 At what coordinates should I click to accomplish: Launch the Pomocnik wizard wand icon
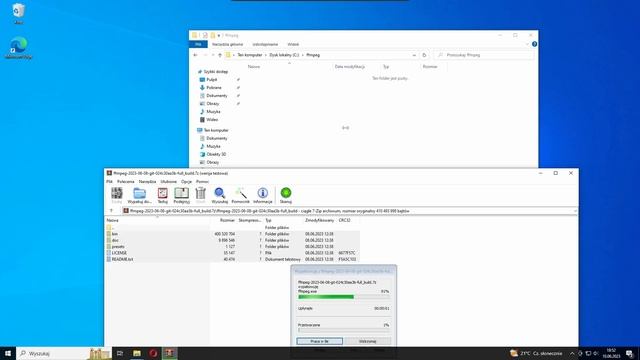240,196
